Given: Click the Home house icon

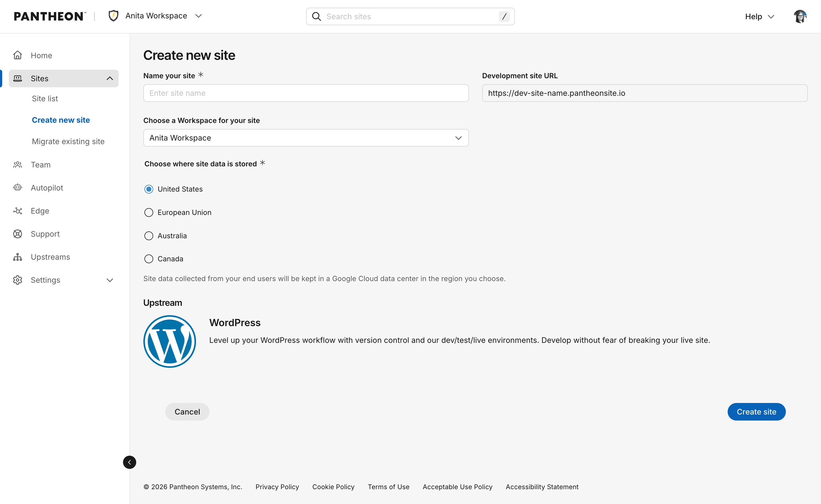Looking at the screenshot, I should [18, 55].
